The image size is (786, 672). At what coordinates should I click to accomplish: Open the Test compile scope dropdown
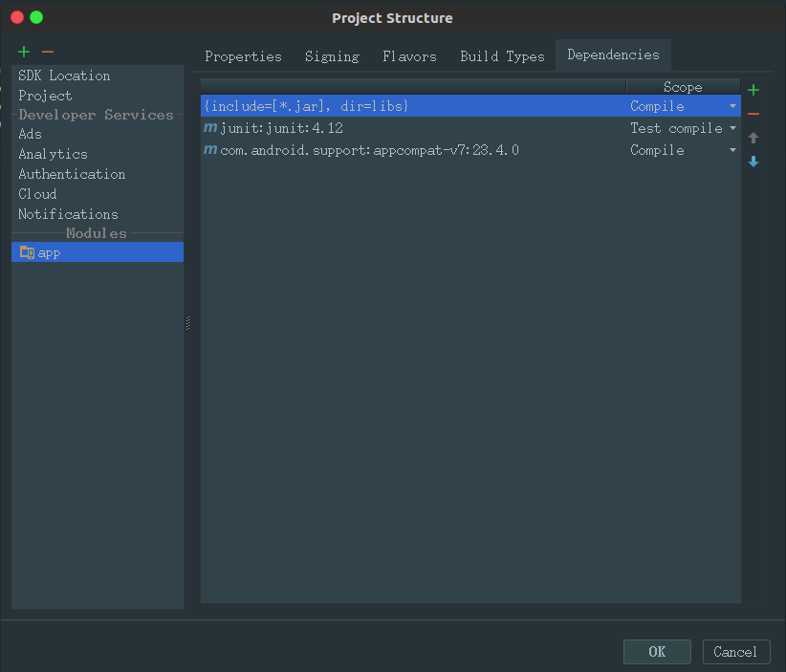tap(732, 128)
